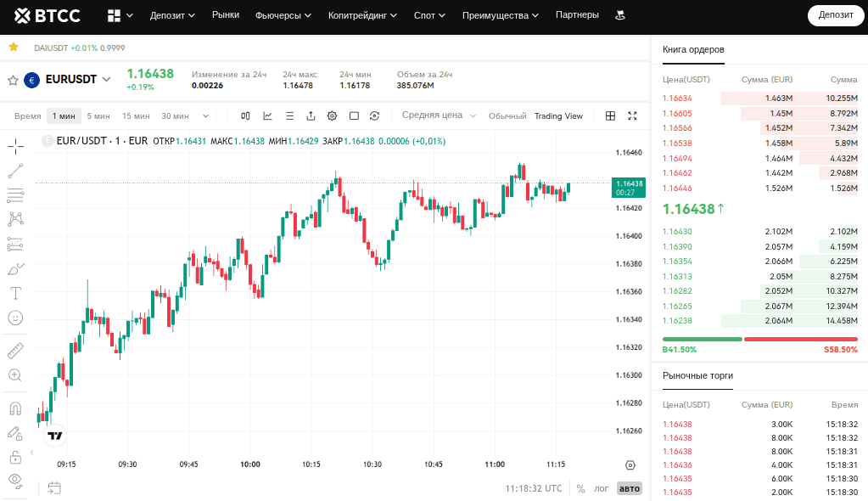Open the EURUSDT pair selector dropdown

tap(106, 80)
